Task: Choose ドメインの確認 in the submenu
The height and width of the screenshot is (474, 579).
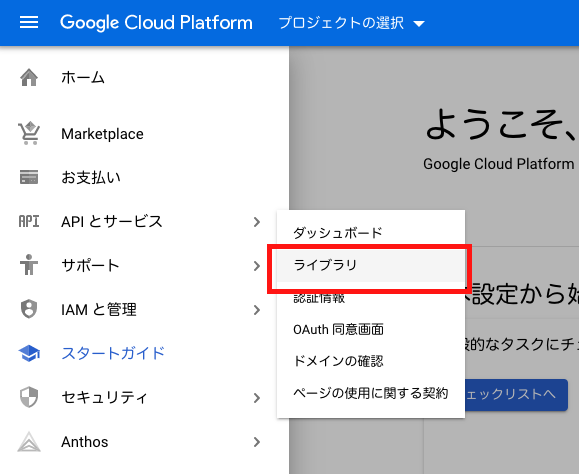Action: click(338, 361)
